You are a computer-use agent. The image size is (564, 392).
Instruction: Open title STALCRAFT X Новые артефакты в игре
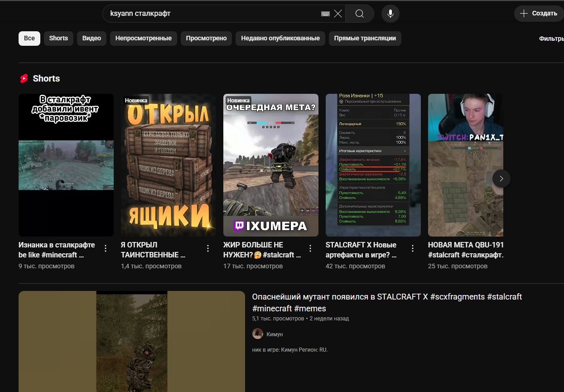[x=362, y=250]
